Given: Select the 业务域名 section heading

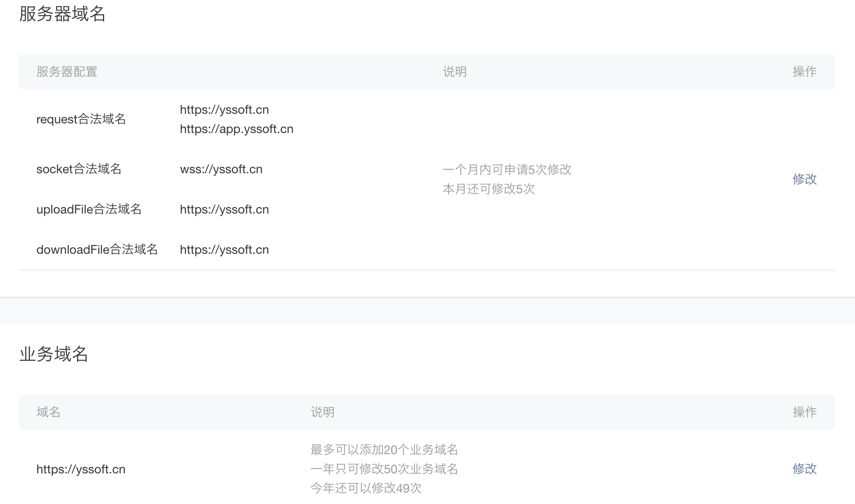Looking at the screenshot, I should [x=54, y=353].
